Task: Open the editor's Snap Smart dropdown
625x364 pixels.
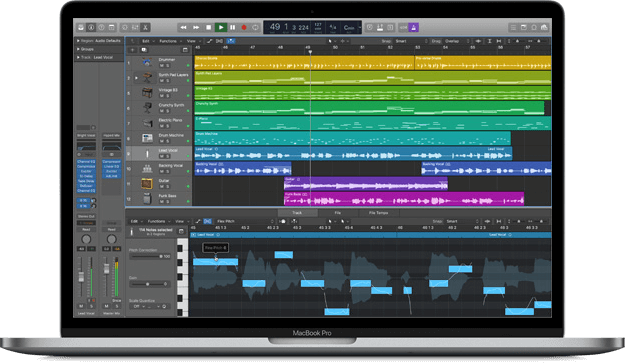Action: point(462,221)
